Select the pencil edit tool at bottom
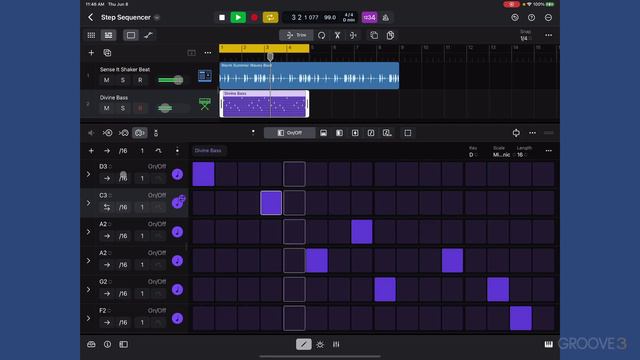 303,344
